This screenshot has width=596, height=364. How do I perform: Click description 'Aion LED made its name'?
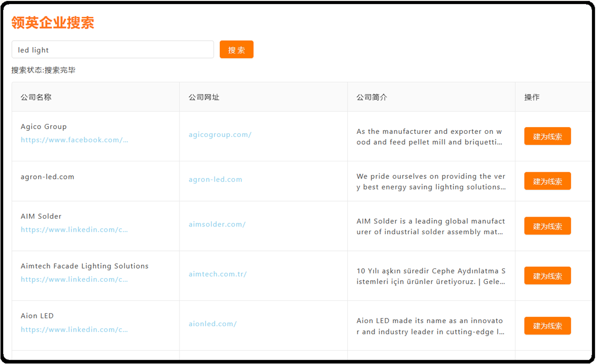click(430, 326)
